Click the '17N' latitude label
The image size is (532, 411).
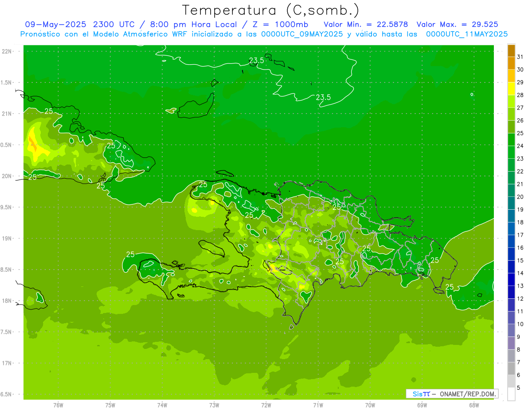click(x=7, y=364)
